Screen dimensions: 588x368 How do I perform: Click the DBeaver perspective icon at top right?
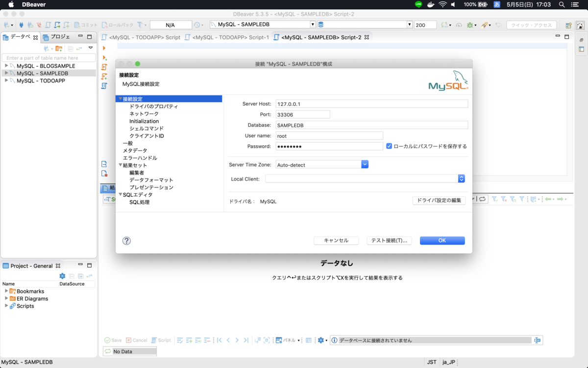pyautogui.click(x=580, y=25)
